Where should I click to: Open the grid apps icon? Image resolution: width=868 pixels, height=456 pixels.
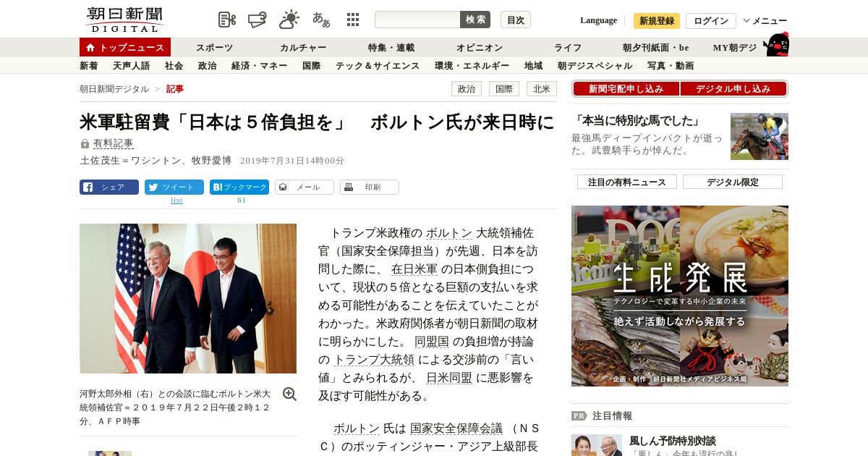click(x=353, y=20)
